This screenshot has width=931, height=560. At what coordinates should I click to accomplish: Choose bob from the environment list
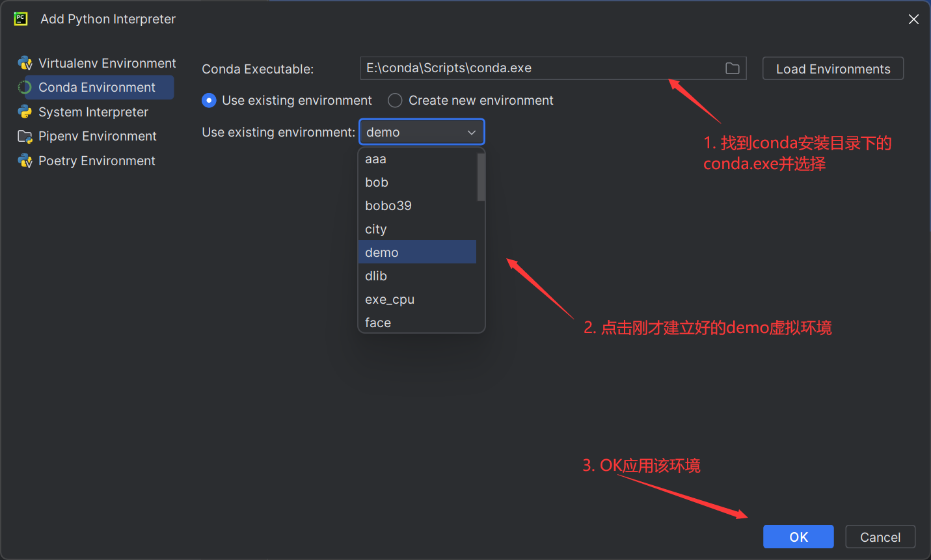[417, 182]
